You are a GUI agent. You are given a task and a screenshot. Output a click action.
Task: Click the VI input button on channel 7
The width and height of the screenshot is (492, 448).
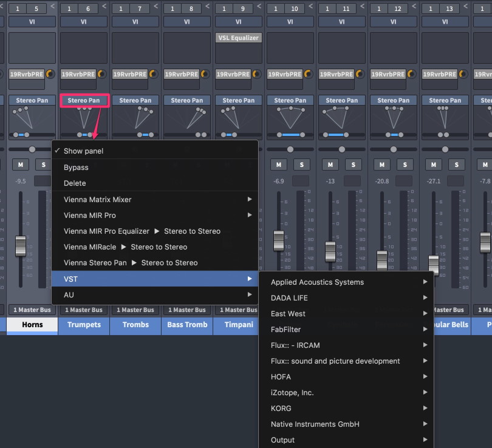point(135,22)
